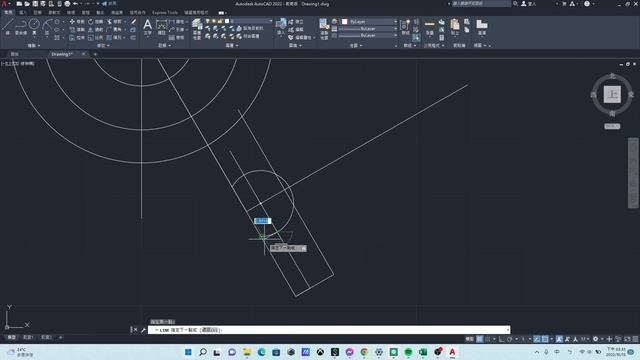Switch to the Drawing1 file tab
Screen dimensions: 640x360
click(62, 54)
